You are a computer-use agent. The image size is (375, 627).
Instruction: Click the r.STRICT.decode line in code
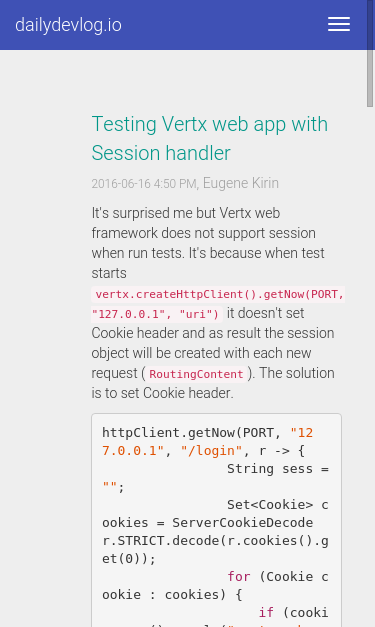coord(215,541)
